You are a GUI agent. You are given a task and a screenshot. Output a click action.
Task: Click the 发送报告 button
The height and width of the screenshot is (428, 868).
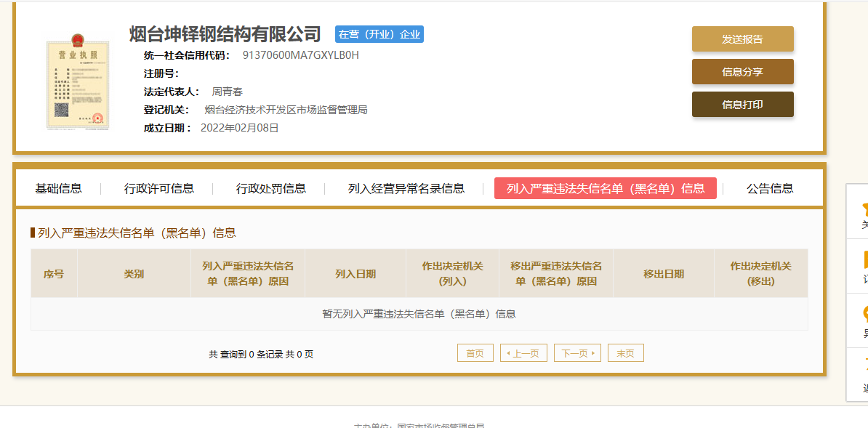pos(742,39)
